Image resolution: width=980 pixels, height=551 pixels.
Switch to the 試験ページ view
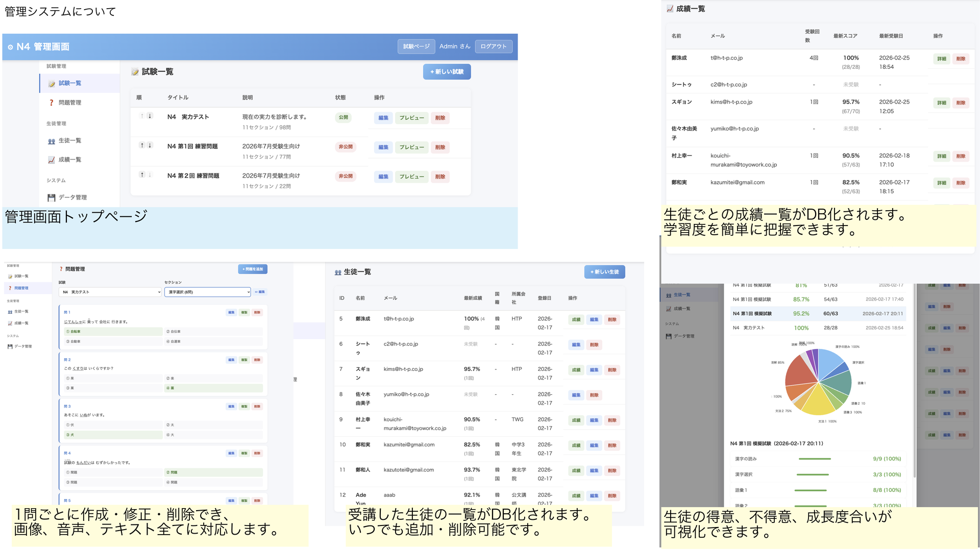click(416, 46)
